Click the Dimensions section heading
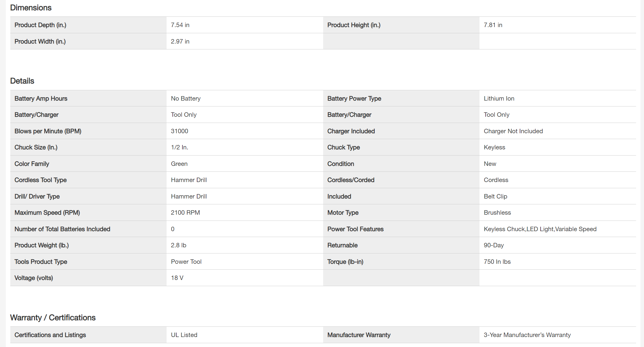644x347 pixels. (31, 8)
